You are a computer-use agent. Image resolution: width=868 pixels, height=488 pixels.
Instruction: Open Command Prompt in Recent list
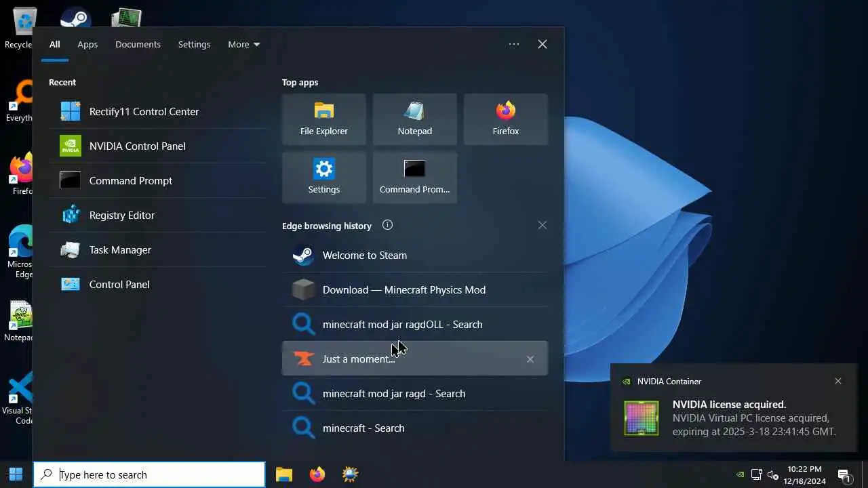point(157,180)
